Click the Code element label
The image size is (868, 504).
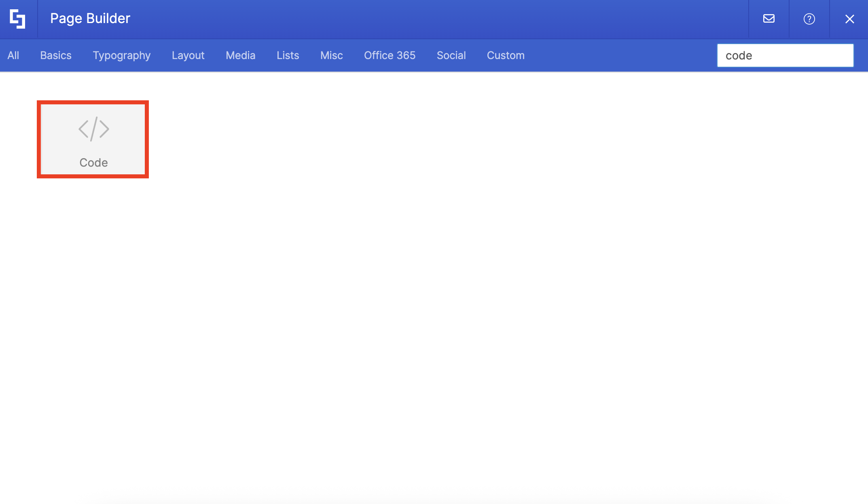(93, 163)
